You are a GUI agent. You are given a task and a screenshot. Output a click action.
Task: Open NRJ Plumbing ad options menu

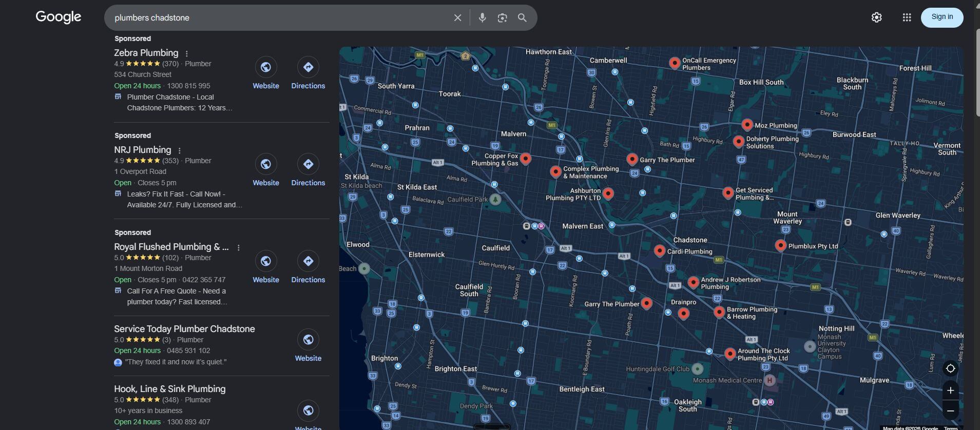[180, 151]
